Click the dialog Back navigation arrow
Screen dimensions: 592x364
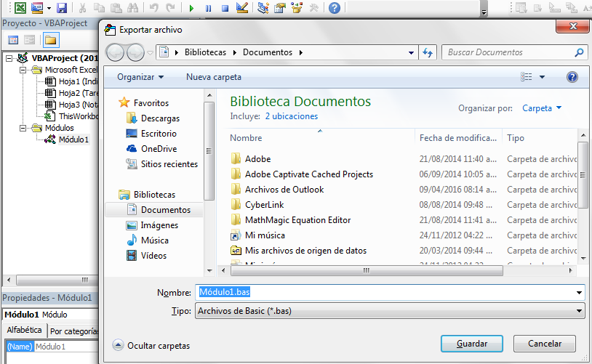pos(115,52)
